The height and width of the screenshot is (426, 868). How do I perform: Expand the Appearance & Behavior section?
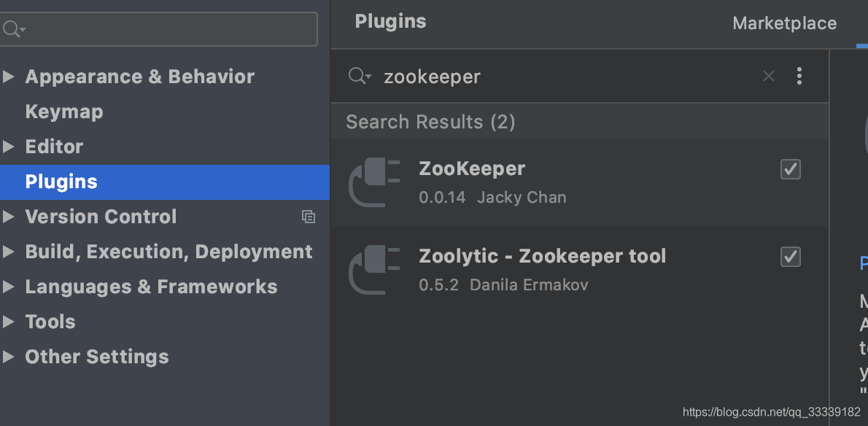tap(10, 76)
